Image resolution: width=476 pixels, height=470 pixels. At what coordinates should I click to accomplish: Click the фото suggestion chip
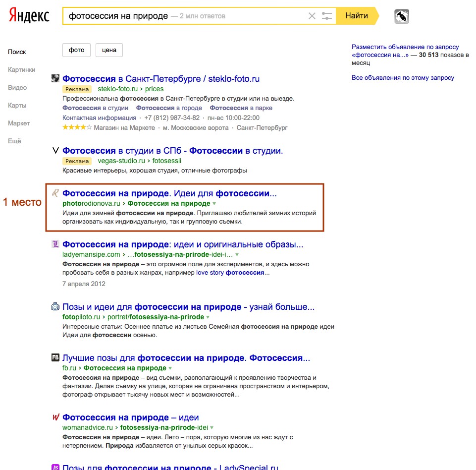click(x=76, y=50)
